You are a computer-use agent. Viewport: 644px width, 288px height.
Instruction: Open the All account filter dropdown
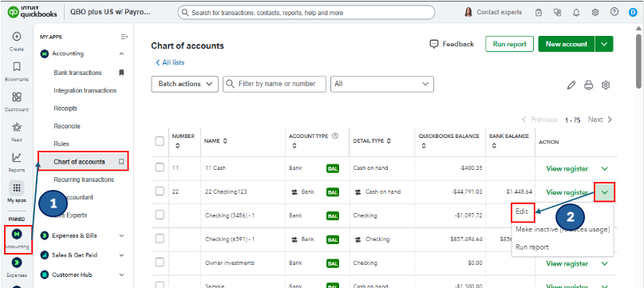point(382,84)
